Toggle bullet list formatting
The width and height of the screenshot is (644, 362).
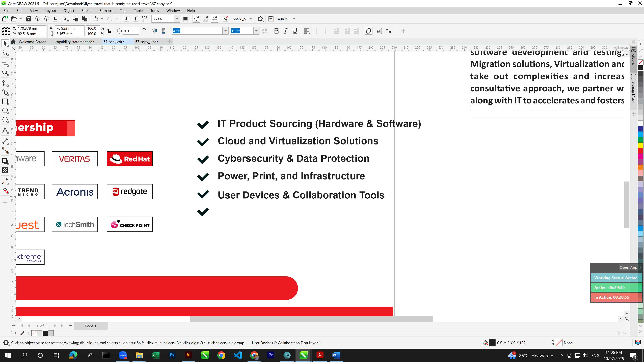point(318,31)
